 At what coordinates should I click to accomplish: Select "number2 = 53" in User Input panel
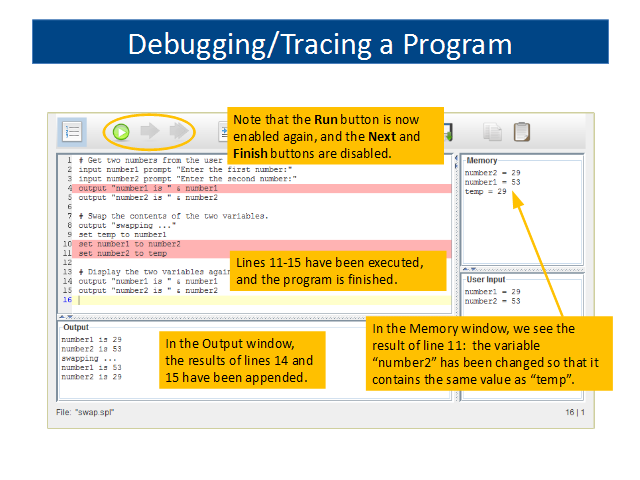pos(492,301)
